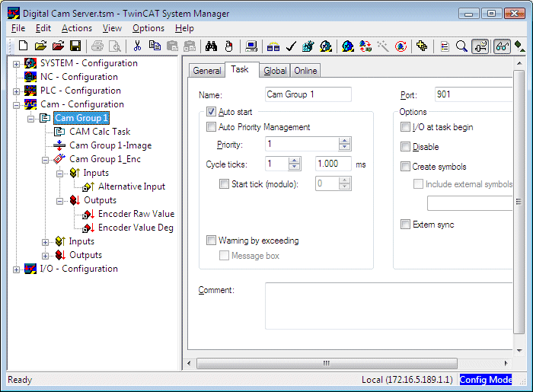Click the list view toolbar icon
The width and height of the screenshot is (533, 392).
[x=444, y=46]
